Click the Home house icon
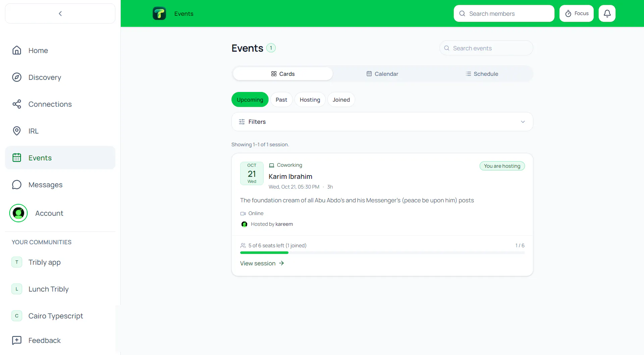The width and height of the screenshot is (644, 355). point(17,50)
